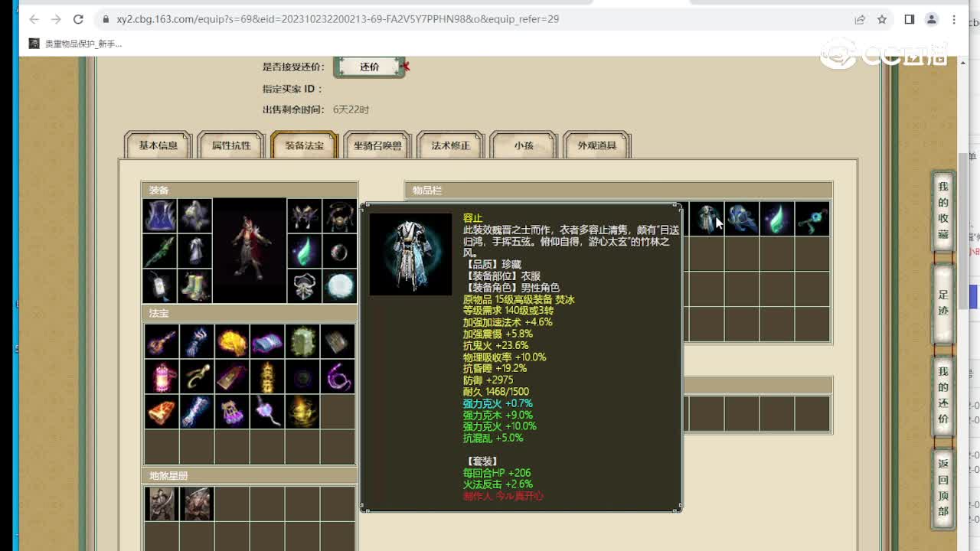
Task: Reload the page
Action: tap(78, 19)
